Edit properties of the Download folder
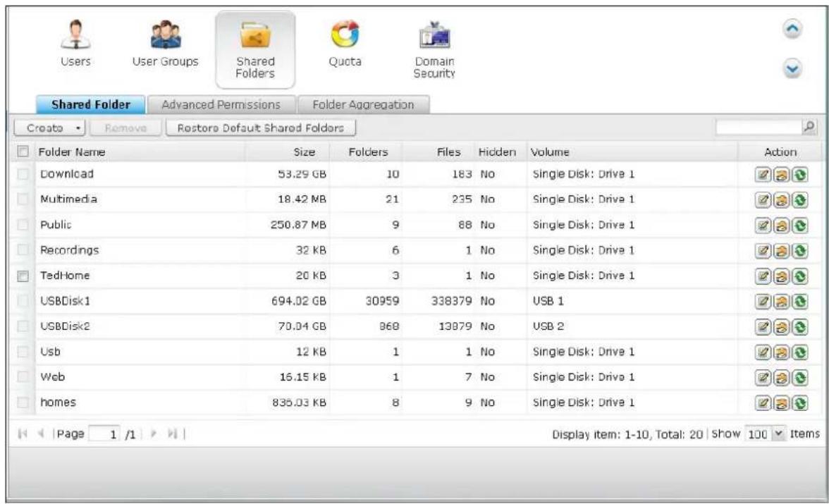Image resolution: width=829 pixels, height=504 pixels. click(x=763, y=175)
